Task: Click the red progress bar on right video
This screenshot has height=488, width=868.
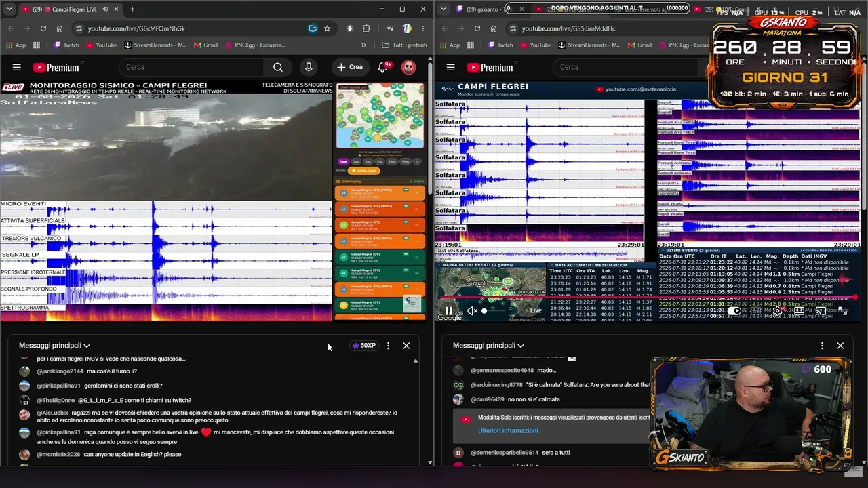Action: (x=648, y=297)
